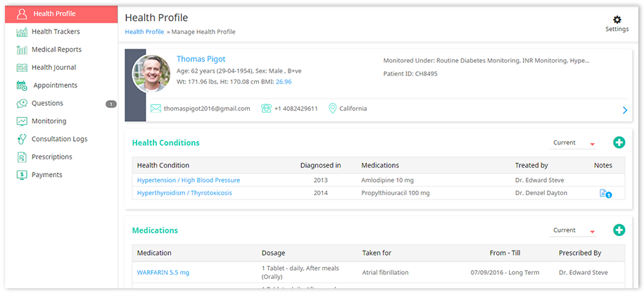Add a new health condition with the plus icon

619,142
